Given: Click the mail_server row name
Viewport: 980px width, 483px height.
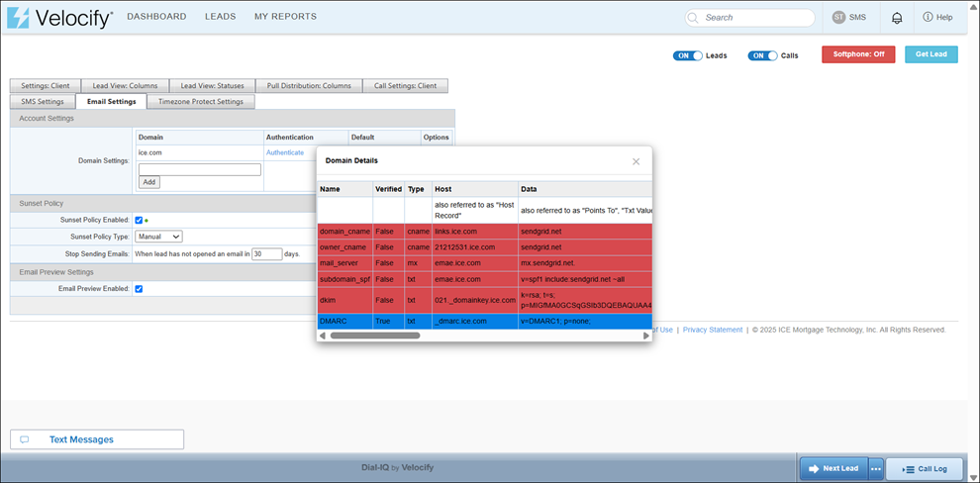Looking at the screenshot, I should (x=339, y=262).
